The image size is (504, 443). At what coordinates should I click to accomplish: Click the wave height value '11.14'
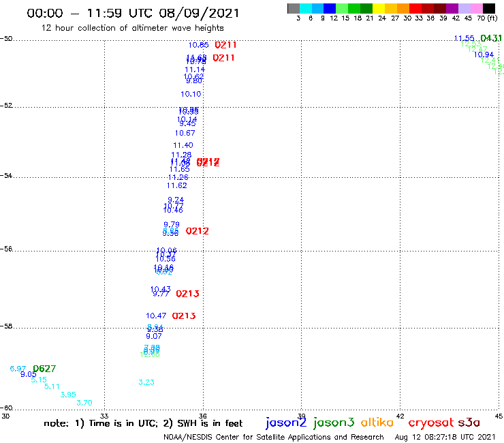point(195,70)
